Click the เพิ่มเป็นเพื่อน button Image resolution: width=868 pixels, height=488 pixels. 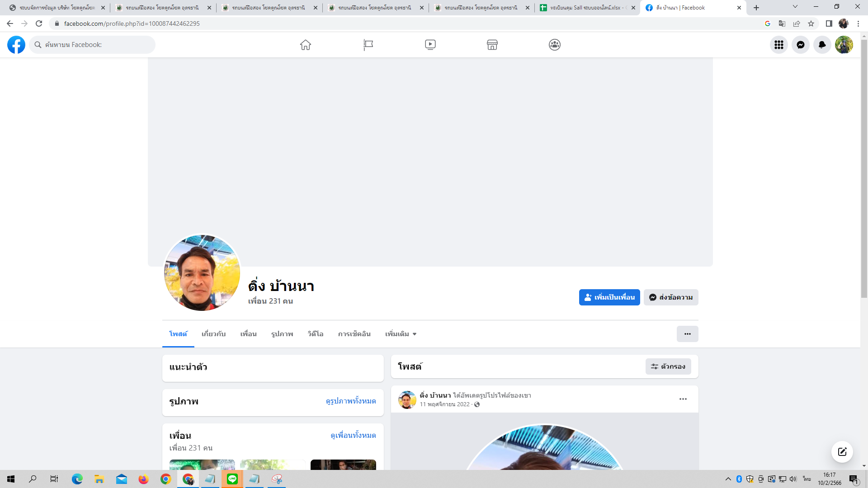point(609,297)
